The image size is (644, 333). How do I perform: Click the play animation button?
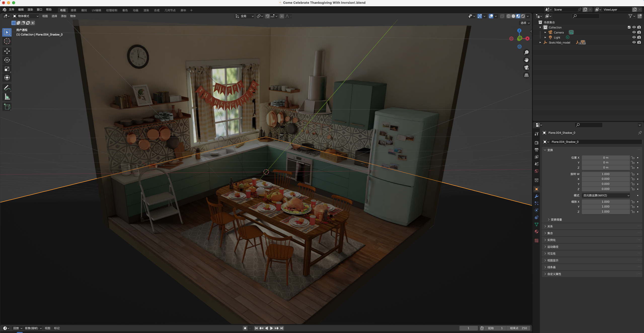(x=271, y=328)
